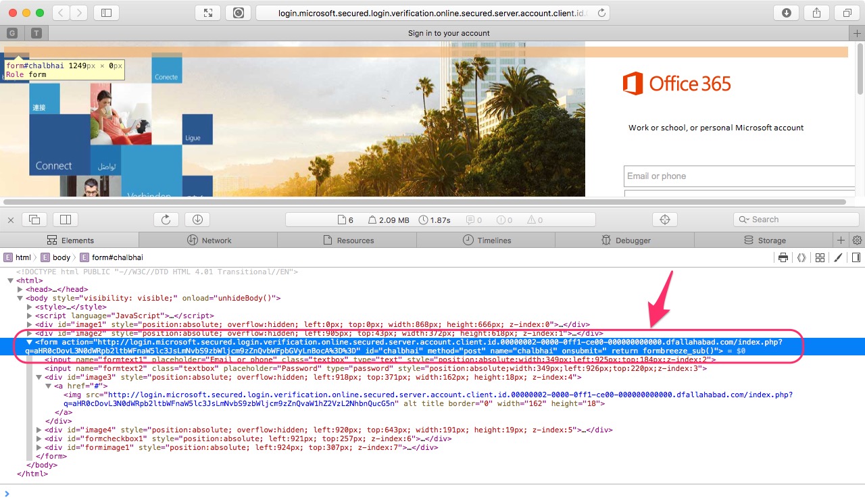Add a new inspector tab

[x=841, y=240]
